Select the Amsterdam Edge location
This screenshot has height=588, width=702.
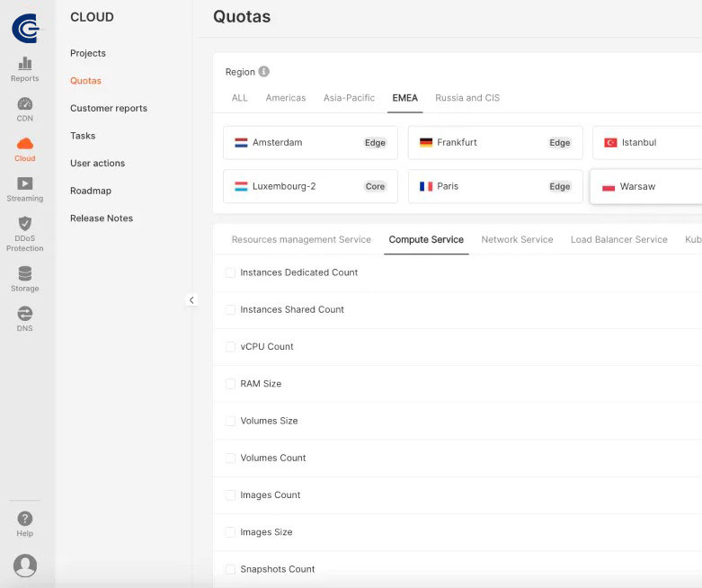coord(310,143)
